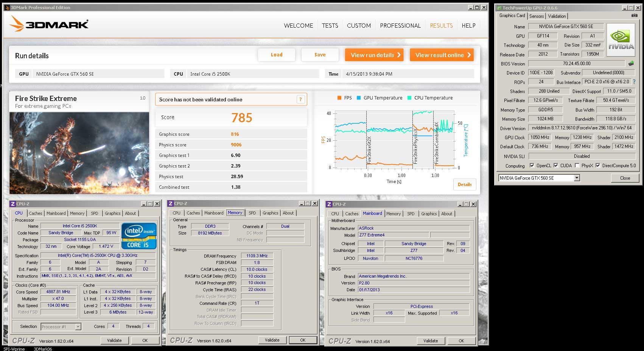Image resolution: width=644 pixels, height=351 pixels.
Task: Click the FireStrikePhysicsX marker on the chart
Action: coord(415,146)
